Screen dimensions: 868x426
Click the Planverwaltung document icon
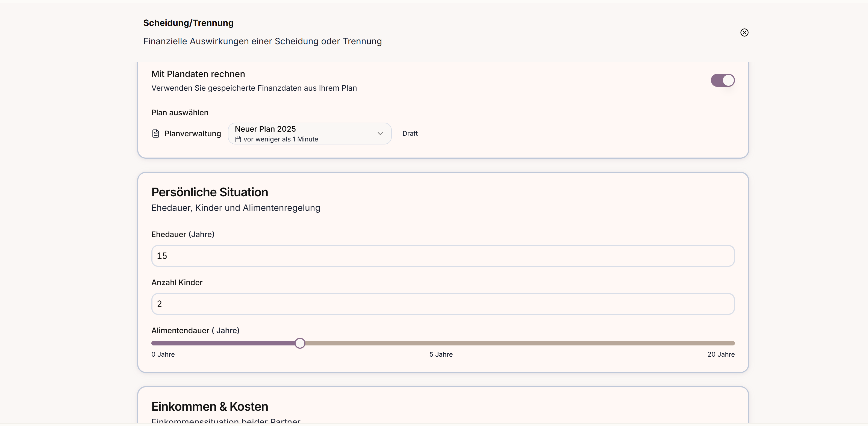(x=155, y=134)
